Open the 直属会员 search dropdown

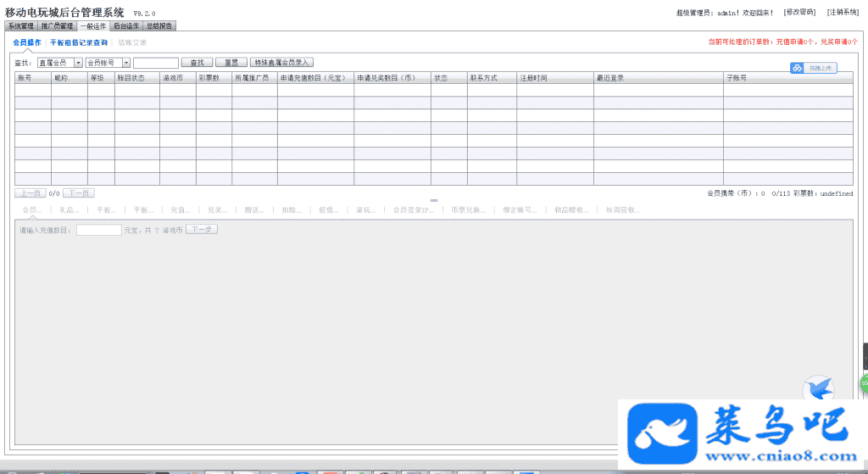pyautogui.click(x=60, y=63)
